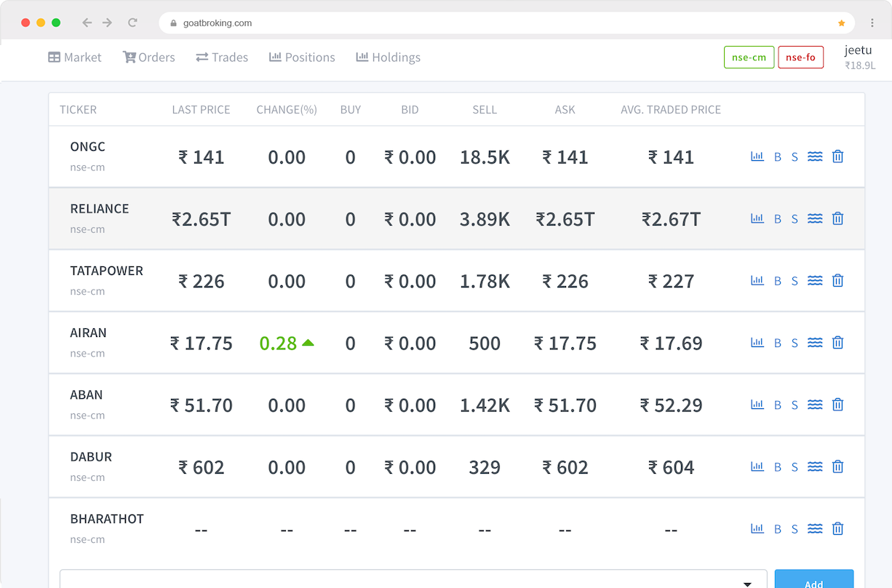Show market depth waves icon for DABUR
Image resolution: width=892 pixels, height=588 pixels.
point(815,467)
